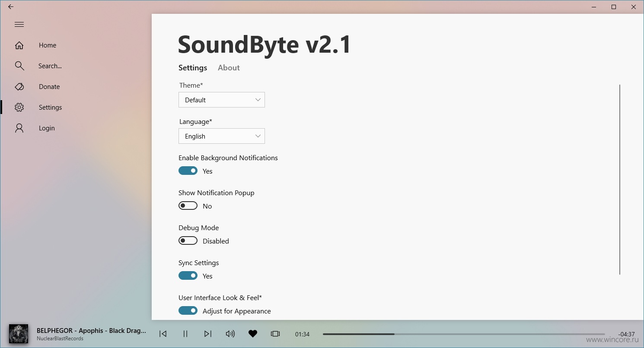Image resolution: width=644 pixels, height=348 pixels.
Task: Like the track with heart icon
Action: tap(253, 334)
